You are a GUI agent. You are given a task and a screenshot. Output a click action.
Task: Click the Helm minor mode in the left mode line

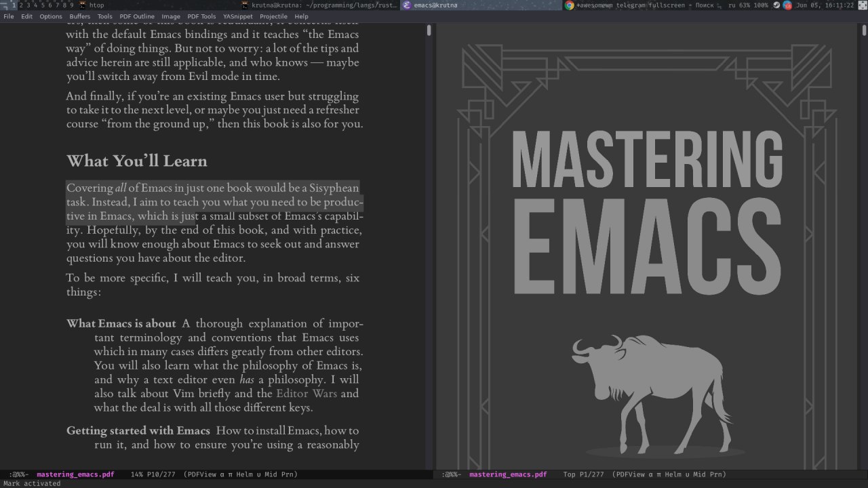point(245,474)
